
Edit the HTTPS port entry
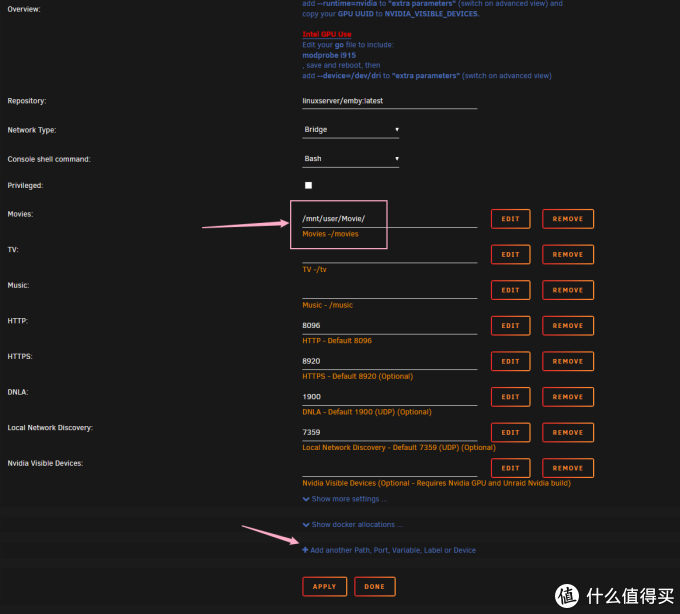click(x=510, y=361)
